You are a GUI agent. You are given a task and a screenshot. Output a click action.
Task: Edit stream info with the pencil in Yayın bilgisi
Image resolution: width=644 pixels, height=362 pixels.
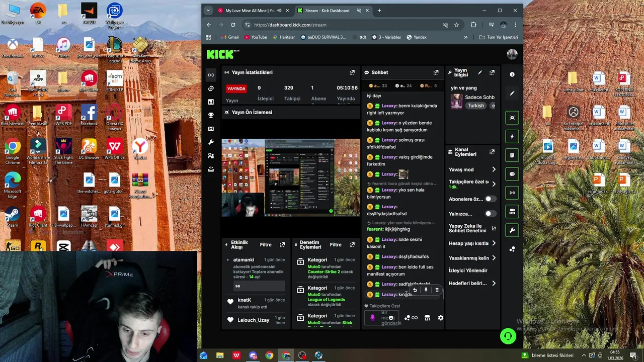tap(479, 72)
